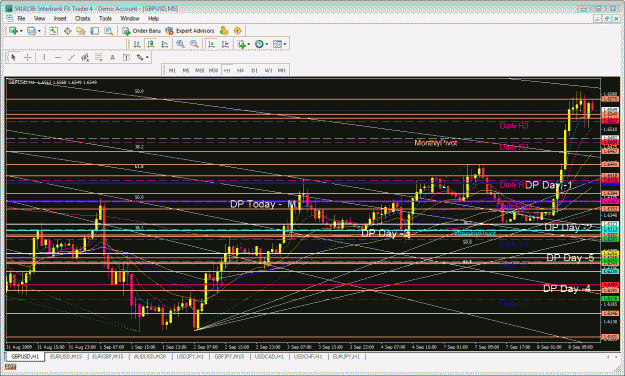Select the Cursor arrow tool

point(14,57)
